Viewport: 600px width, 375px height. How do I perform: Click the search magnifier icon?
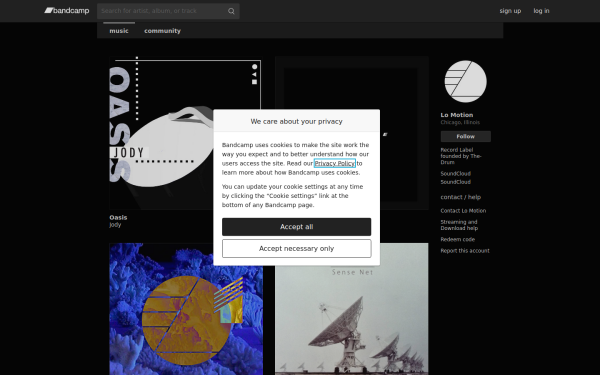pos(231,11)
